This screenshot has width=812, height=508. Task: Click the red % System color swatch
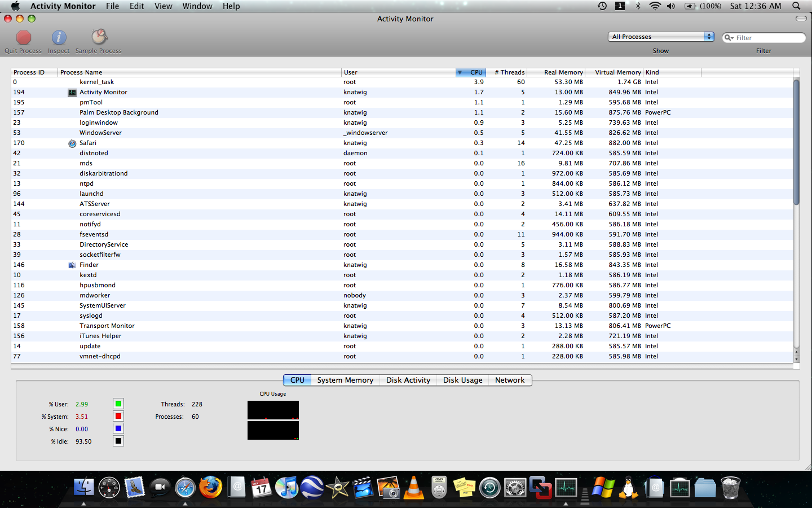click(x=118, y=416)
